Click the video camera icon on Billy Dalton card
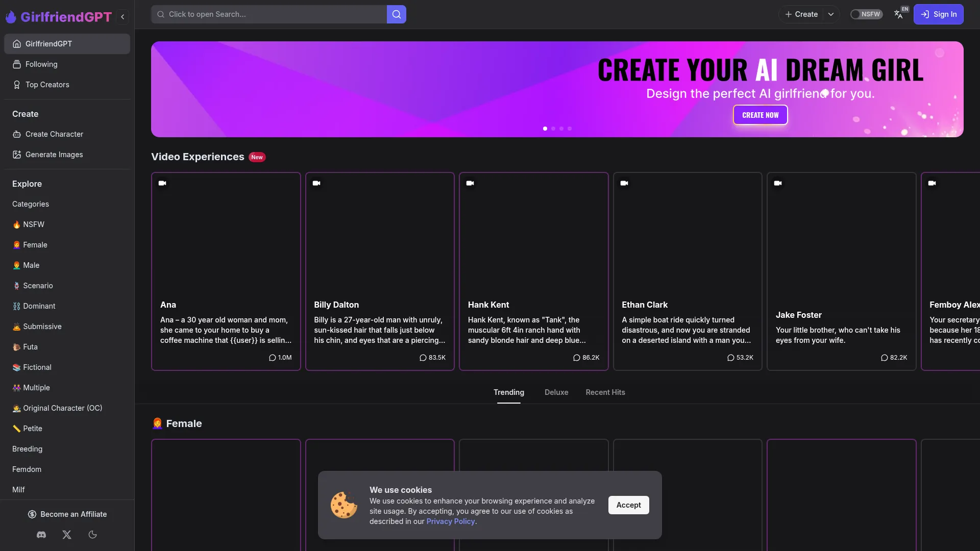 (316, 183)
